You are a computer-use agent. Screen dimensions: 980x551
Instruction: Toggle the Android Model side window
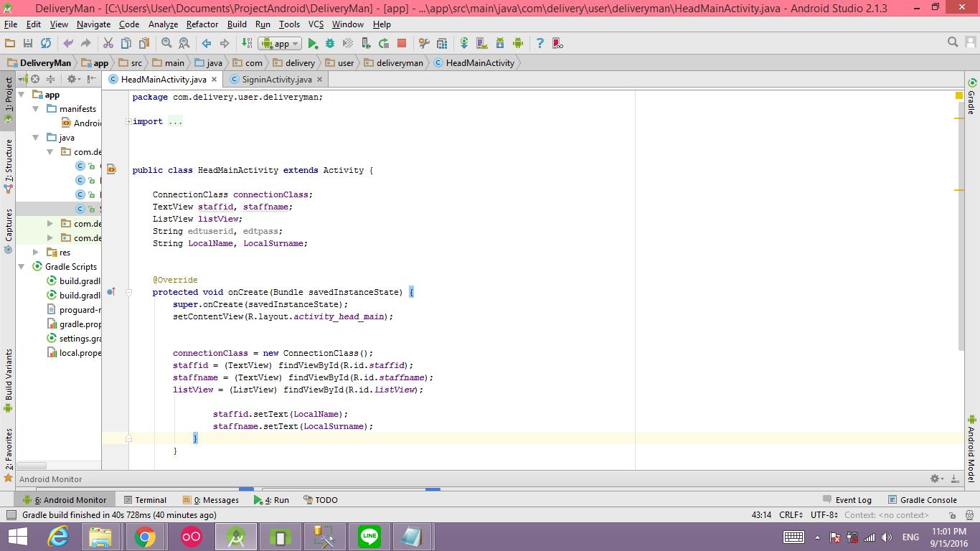[972, 448]
